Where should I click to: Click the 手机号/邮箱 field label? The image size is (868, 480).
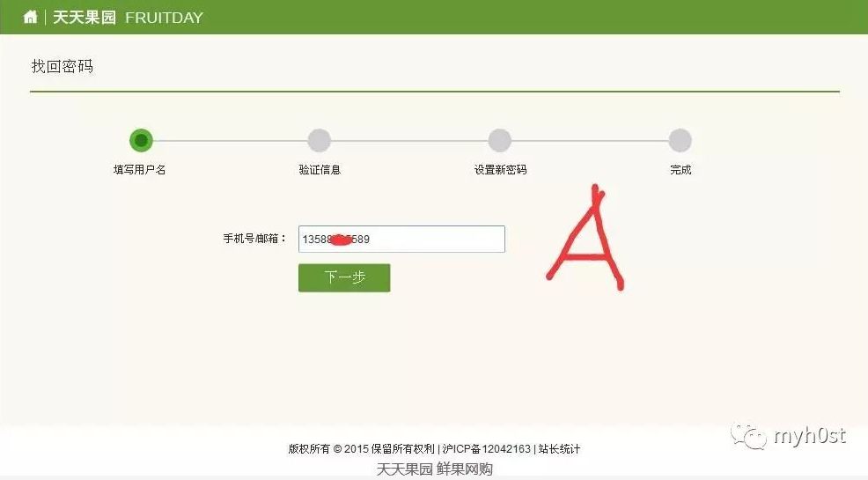pos(254,239)
